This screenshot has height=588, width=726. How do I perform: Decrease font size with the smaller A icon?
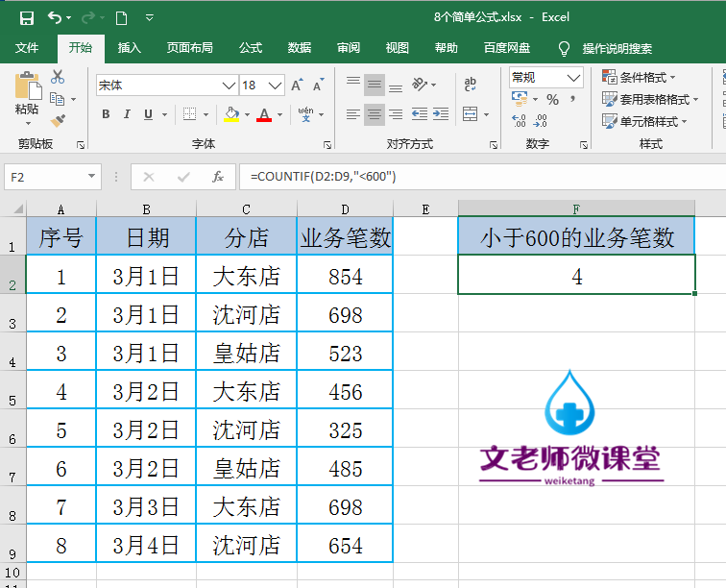319,85
